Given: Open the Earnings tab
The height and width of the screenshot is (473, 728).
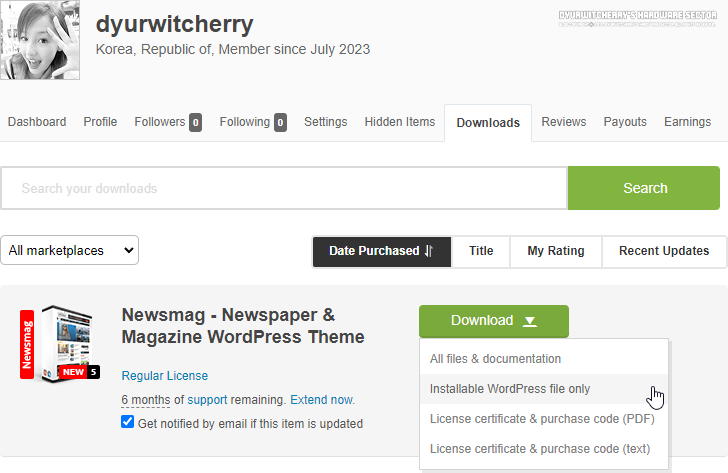Looking at the screenshot, I should (687, 122).
